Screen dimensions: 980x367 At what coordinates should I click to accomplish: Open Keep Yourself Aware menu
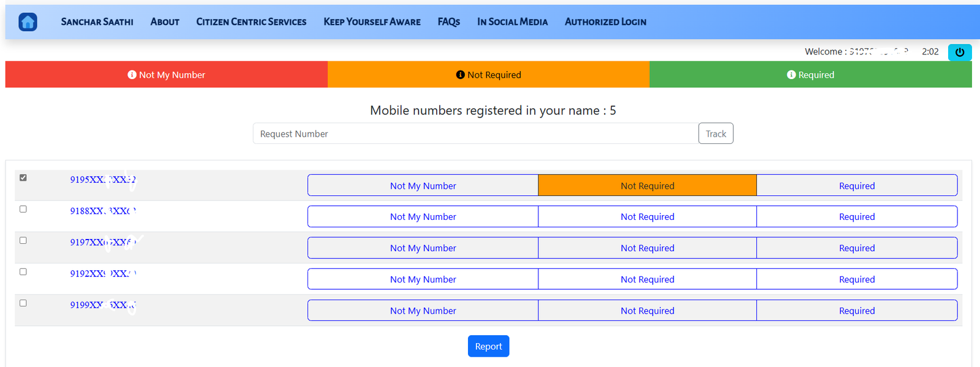pyautogui.click(x=372, y=22)
